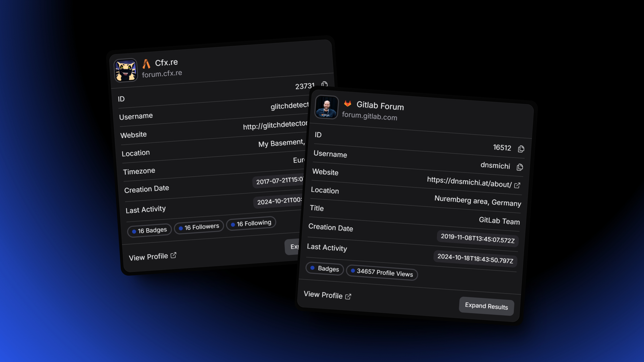Open the profile photo on Gitlab Forum card

[327, 107]
